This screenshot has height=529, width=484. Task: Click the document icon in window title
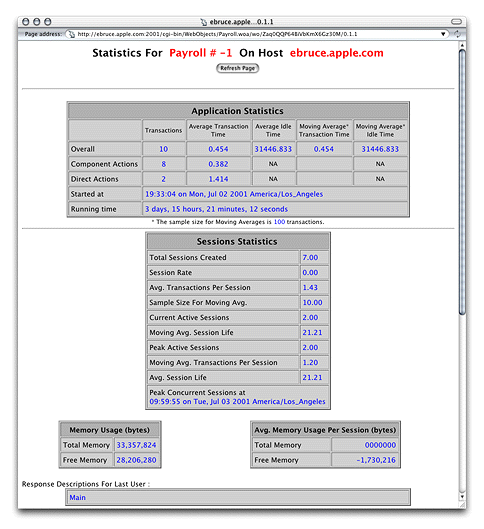[204, 22]
